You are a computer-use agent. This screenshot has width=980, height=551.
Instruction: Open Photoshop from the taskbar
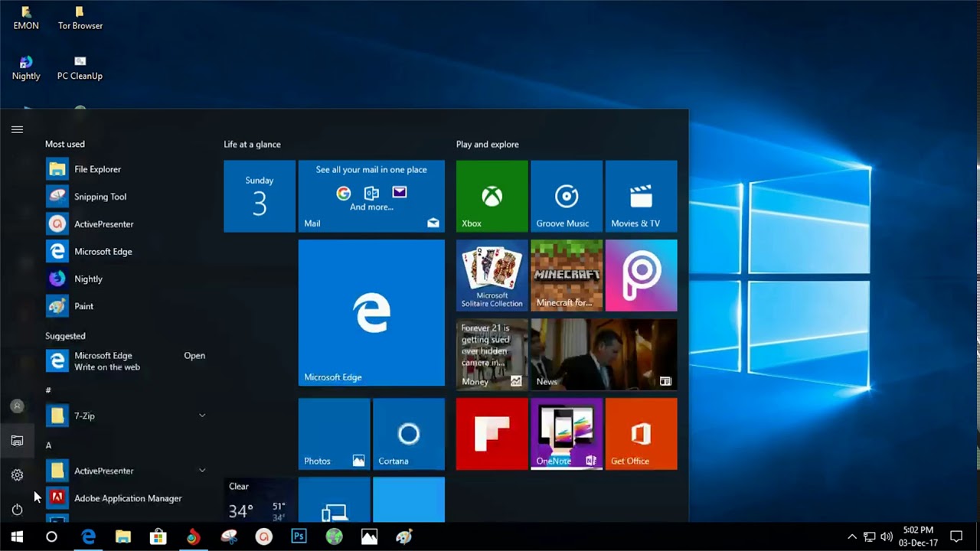point(299,537)
